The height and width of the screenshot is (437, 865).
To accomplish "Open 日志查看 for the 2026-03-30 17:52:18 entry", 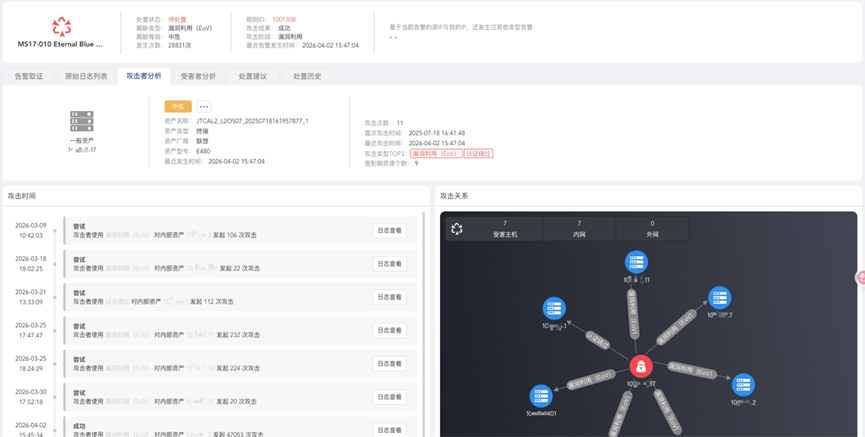I will click(389, 397).
